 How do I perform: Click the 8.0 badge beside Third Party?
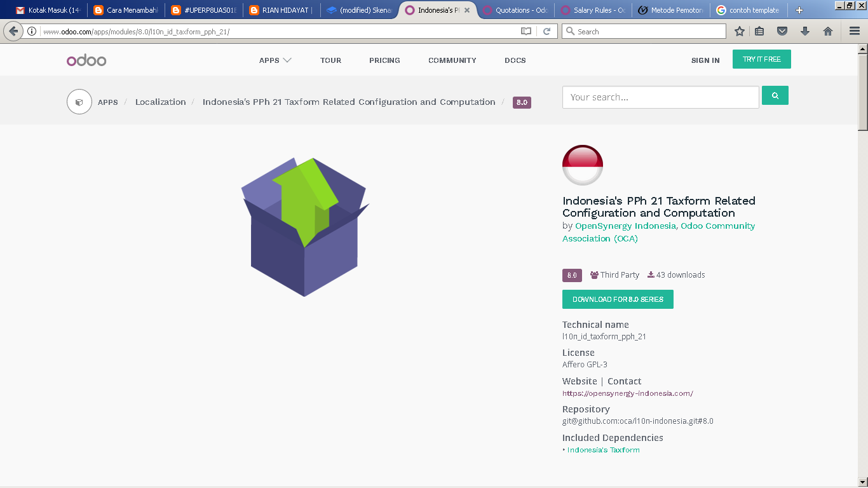tap(572, 275)
